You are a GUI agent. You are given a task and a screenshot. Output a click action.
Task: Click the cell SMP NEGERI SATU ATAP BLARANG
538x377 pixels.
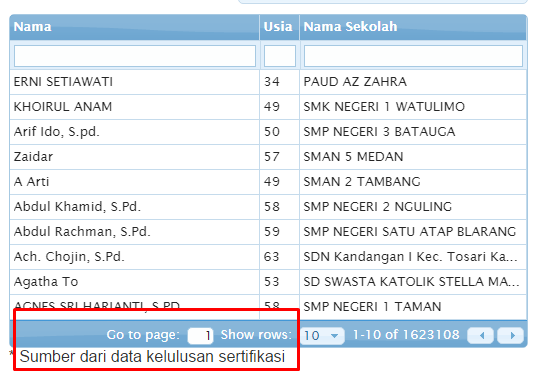413,232
